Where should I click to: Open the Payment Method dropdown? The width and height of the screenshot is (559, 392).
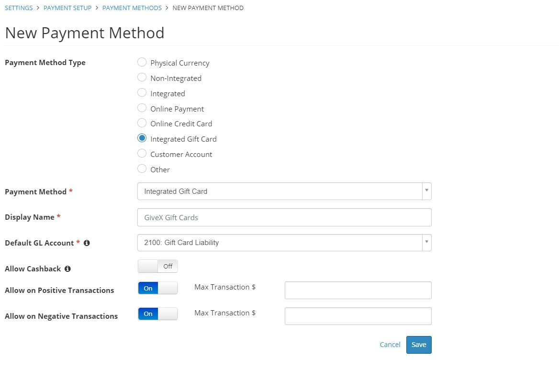[x=426, y=191]
